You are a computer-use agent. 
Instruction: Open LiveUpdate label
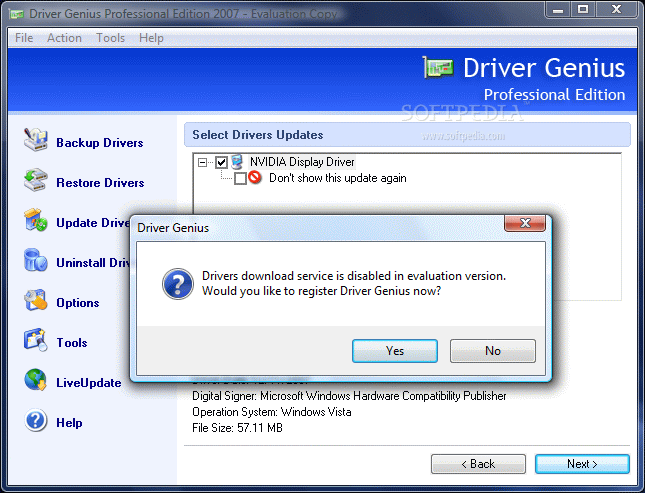89,383
